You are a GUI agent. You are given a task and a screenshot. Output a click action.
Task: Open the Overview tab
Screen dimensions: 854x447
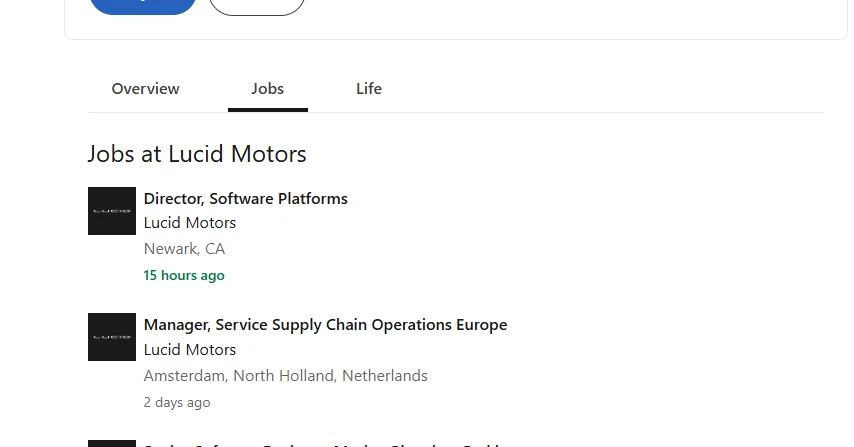[145, 89]
